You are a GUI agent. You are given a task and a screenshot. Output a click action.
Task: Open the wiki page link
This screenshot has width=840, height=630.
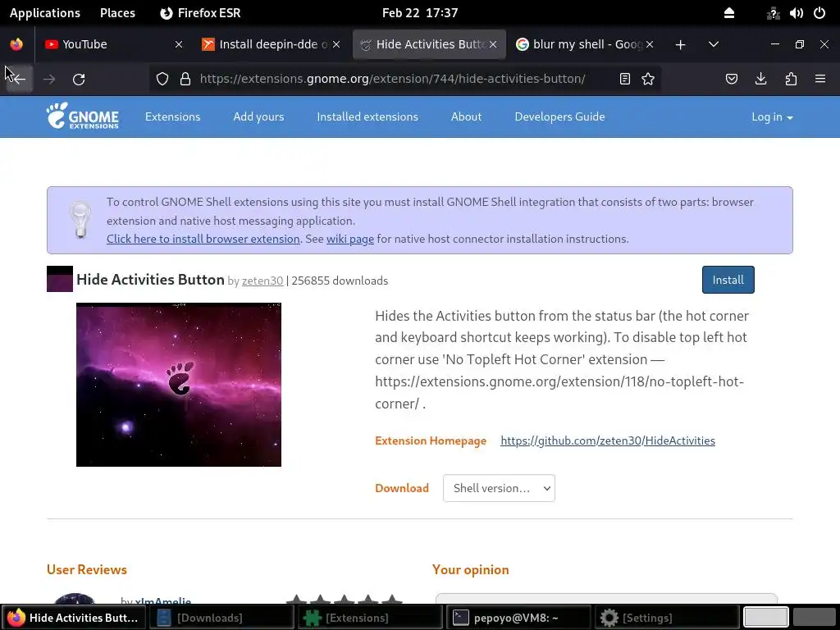[x=349, y=239]
